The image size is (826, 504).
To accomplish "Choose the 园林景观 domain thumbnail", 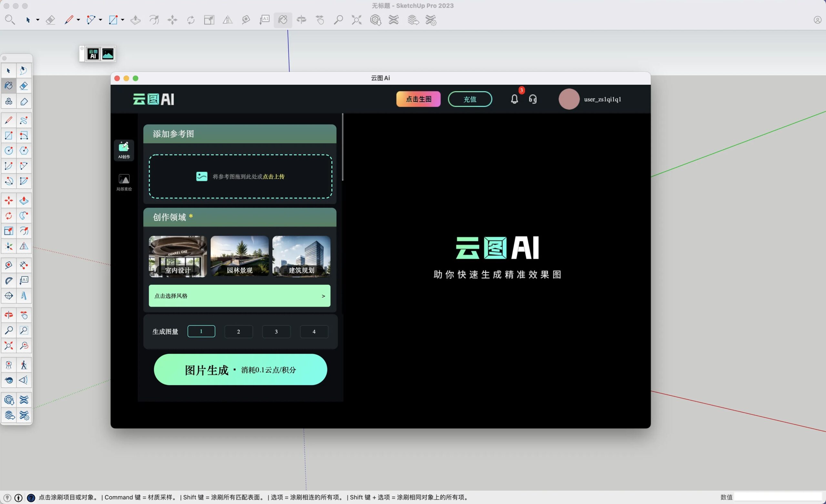I will [x=239, y=256].
